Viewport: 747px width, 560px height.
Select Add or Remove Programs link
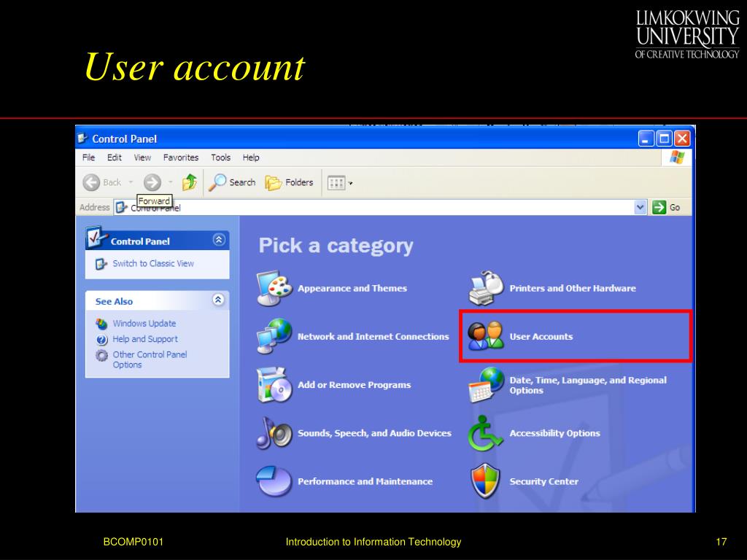[x=355, y=385]
